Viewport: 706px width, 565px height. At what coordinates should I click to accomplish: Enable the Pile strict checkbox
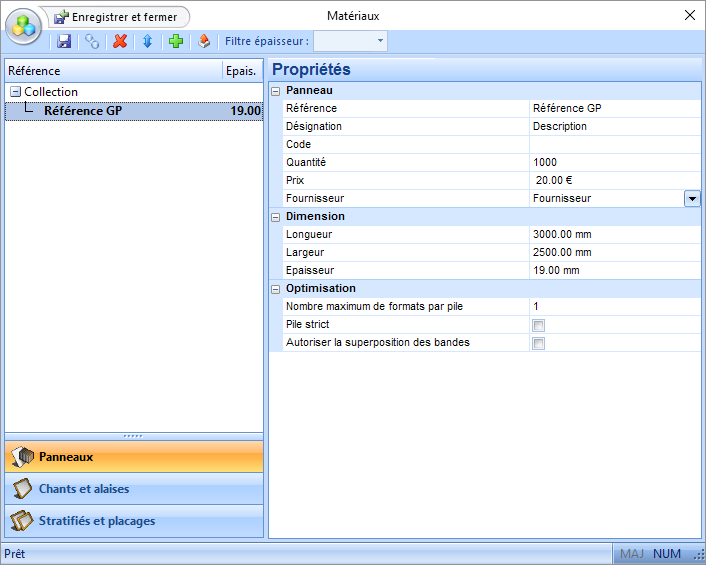coord(539,325)
